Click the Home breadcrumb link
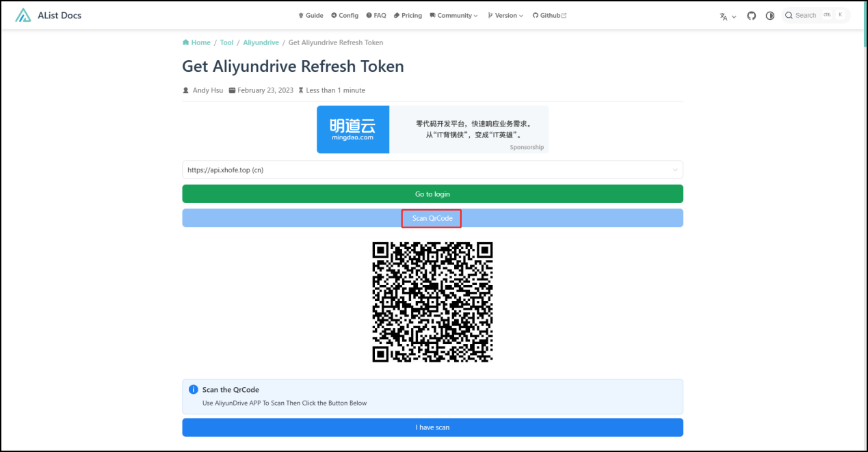Image resolution: width=868 pixels, height=452 pixels. tap(196, 42)
